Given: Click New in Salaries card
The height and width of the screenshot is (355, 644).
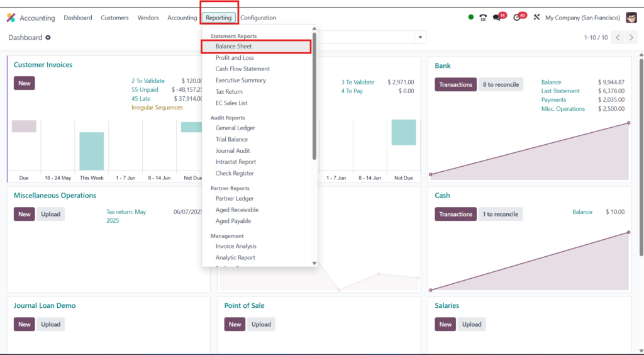Looking at the screenshot, I should coord(445,324).
